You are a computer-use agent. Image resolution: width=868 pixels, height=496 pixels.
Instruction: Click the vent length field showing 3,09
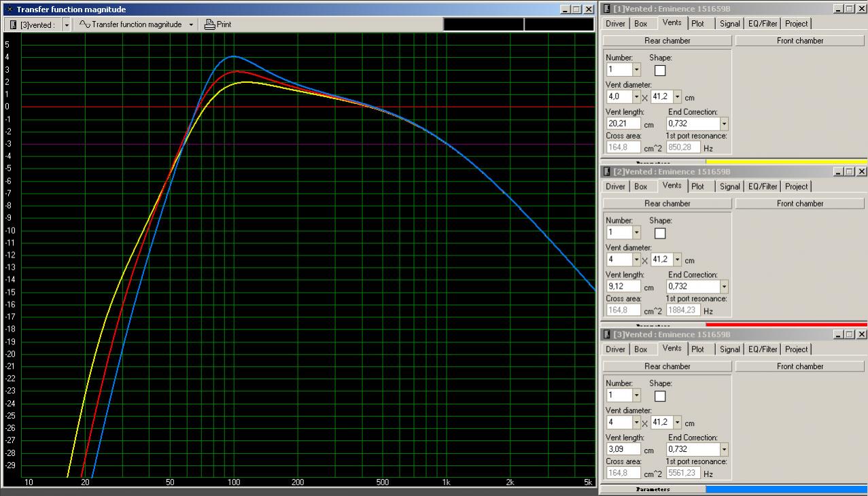(623, 450)
